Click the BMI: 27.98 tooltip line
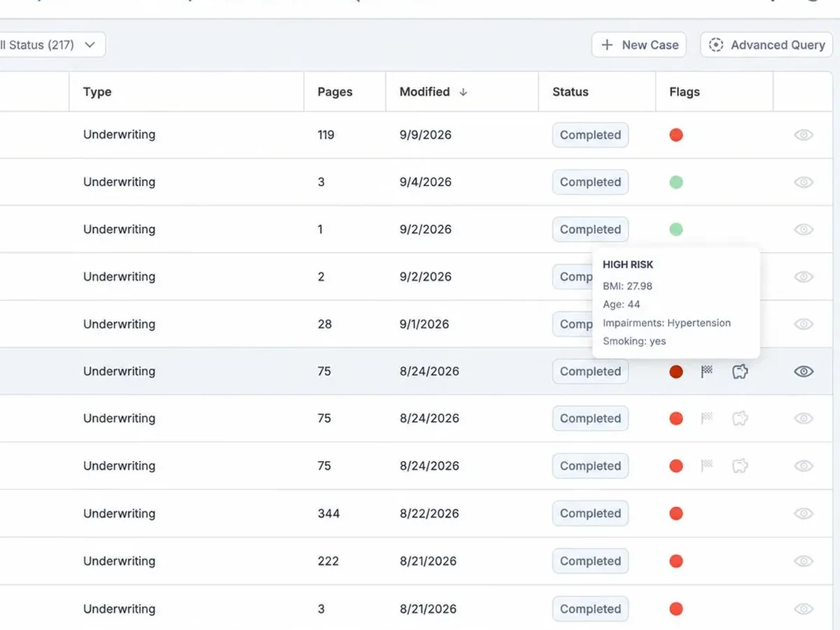The height and width of the screenshot is (630, 840). click(627, 286)
